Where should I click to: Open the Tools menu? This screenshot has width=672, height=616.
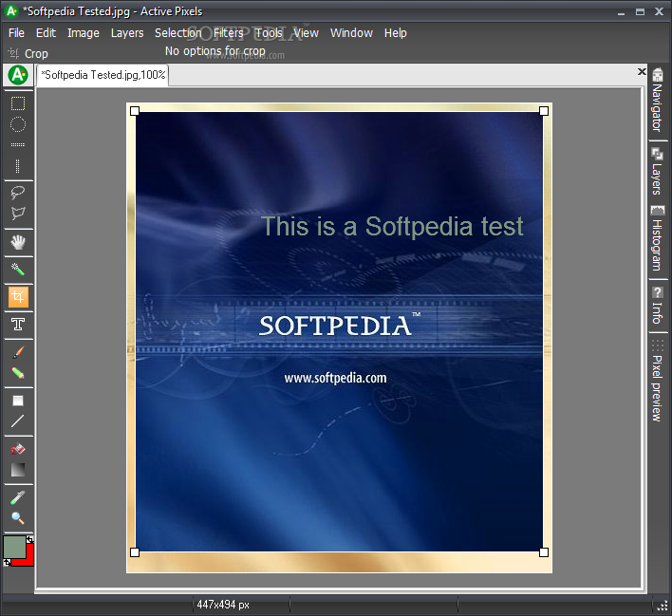pyautogui.click(x=269, y=33)
